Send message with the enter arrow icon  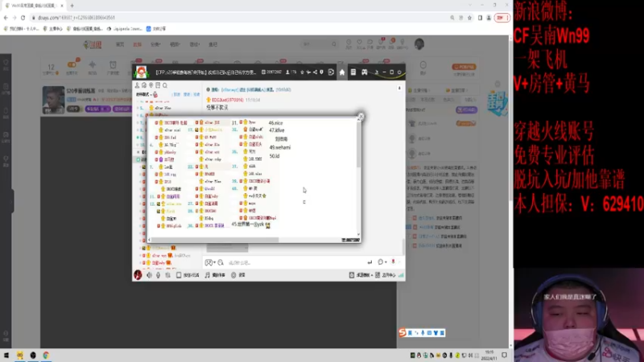pos(369,262)
